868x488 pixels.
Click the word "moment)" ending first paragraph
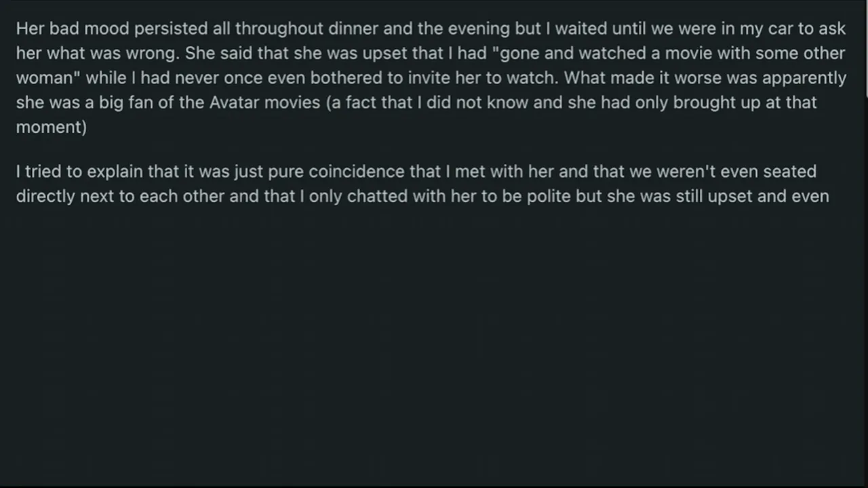coord(52,127)
